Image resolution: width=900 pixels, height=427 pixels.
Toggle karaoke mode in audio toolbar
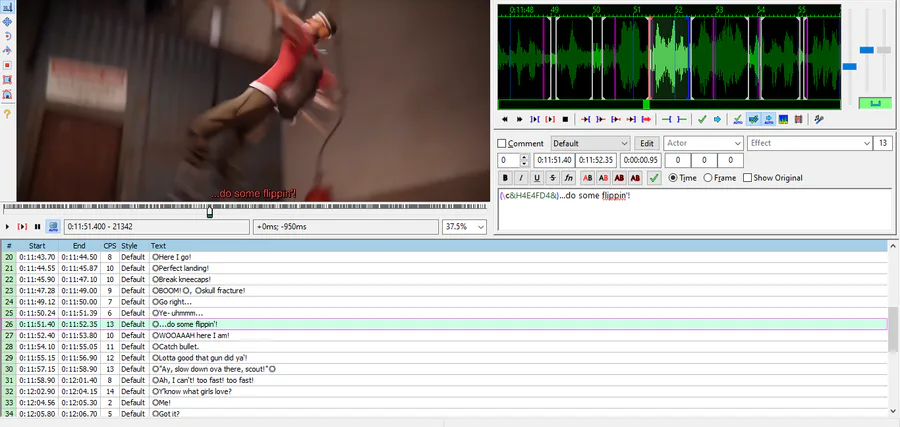coord(819,119)
